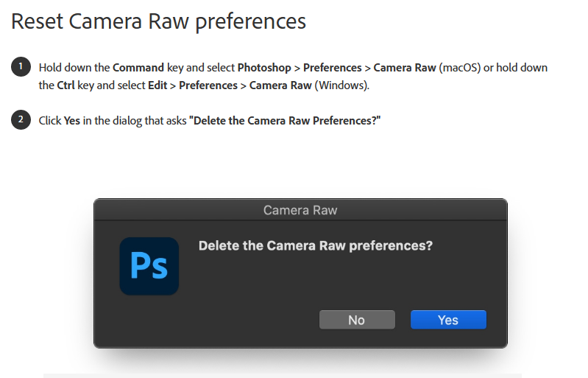The width and height of the screenshot is (588, 378).
Task: Click the bold Yes word in step 2
Action: pos(71,121)
